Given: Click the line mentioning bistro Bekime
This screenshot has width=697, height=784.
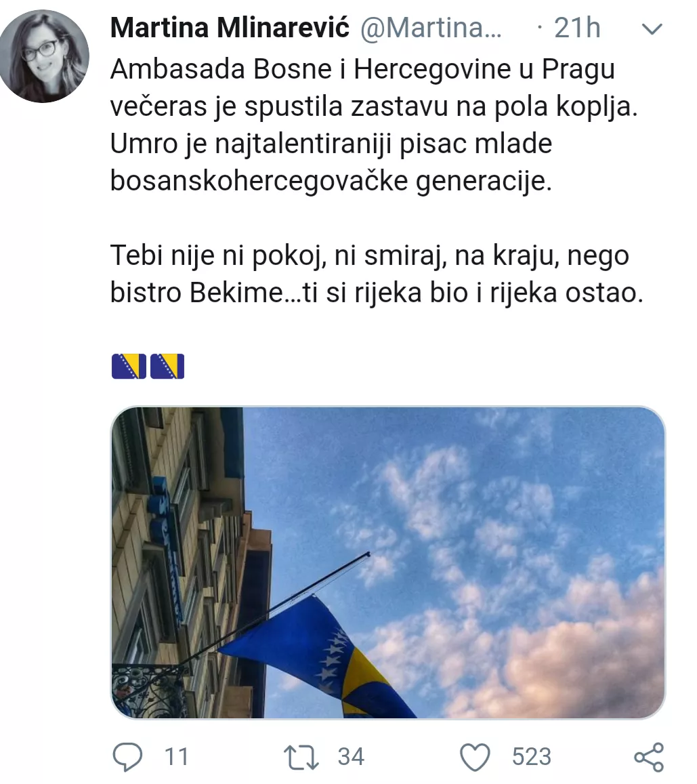Looking at the screenshot, I should pyautogui.click(x=376, y=293).
